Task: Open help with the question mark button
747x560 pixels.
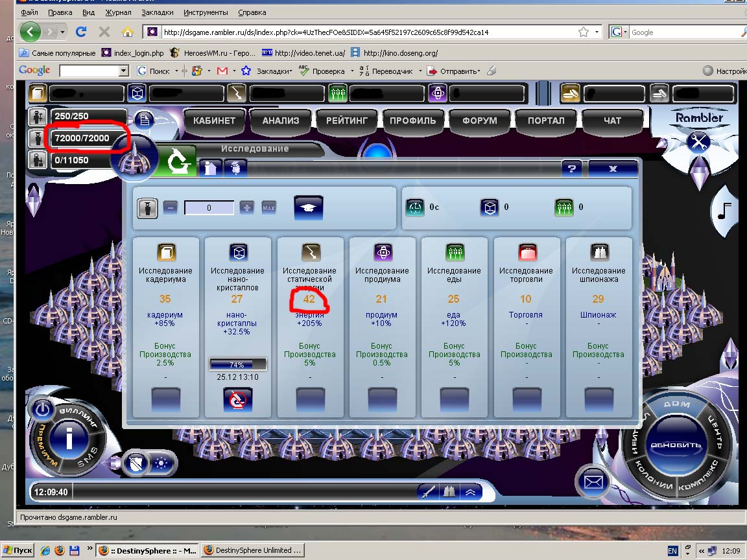Action: [571, 169]
